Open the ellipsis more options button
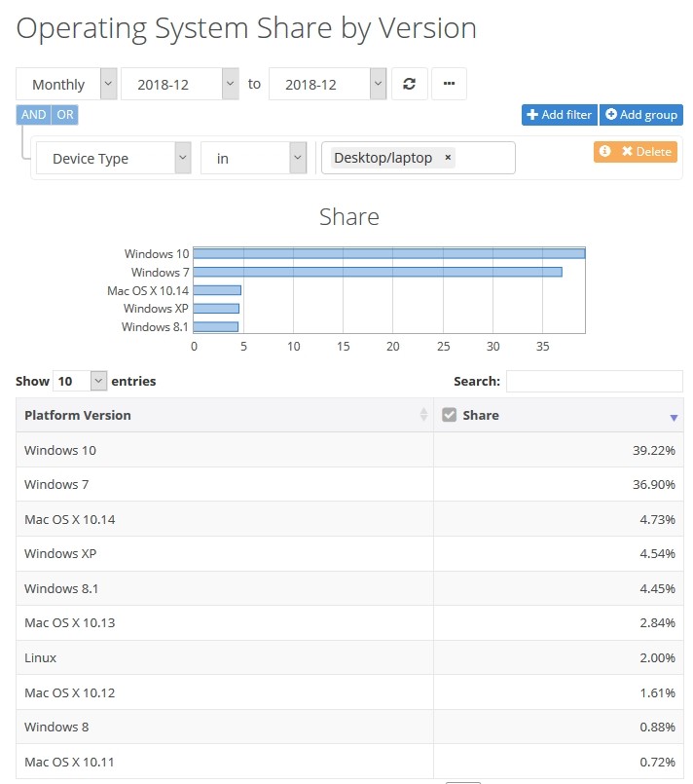Viewport: 693px width, 784px height. click(x=449, y=84)
